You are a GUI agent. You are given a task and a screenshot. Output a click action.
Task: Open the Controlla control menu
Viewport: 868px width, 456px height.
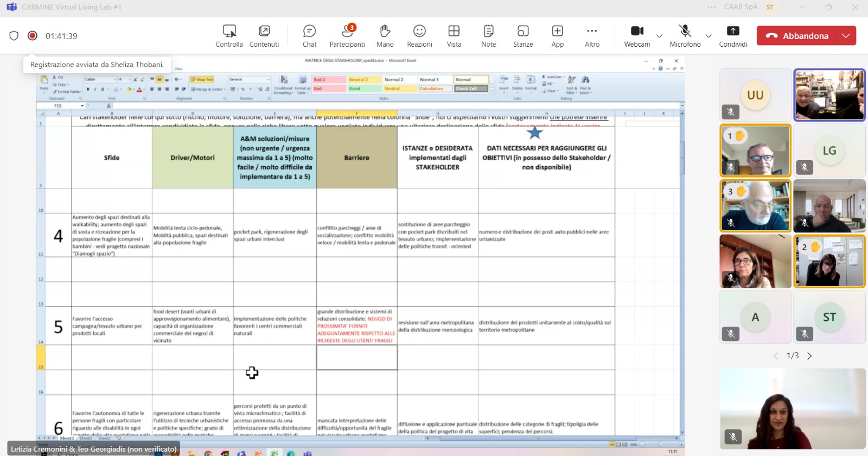pos(229,36)
